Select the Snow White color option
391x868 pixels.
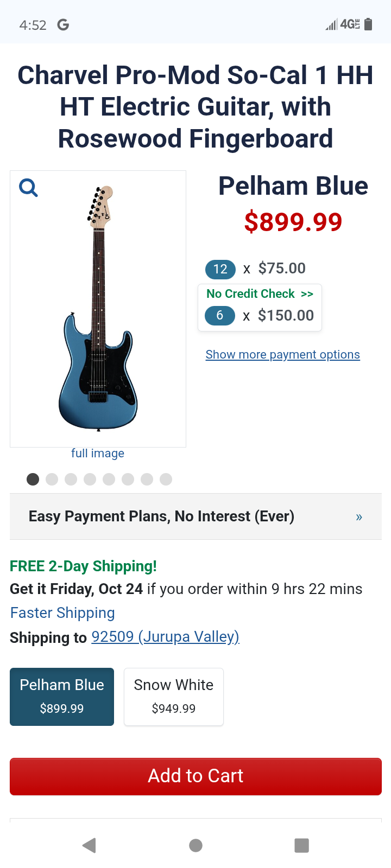click(x=174, y=697)
